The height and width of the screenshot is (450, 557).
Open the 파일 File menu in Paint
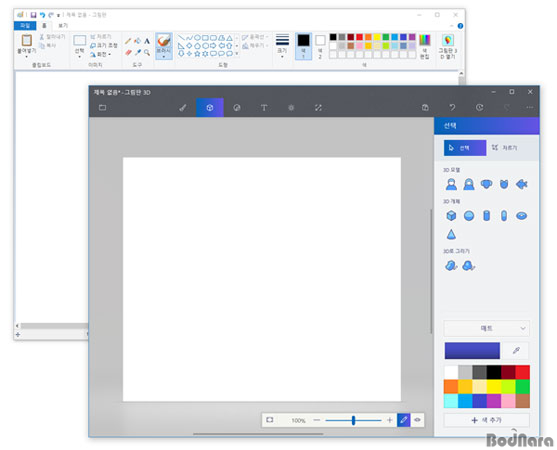tap(25, 26)
